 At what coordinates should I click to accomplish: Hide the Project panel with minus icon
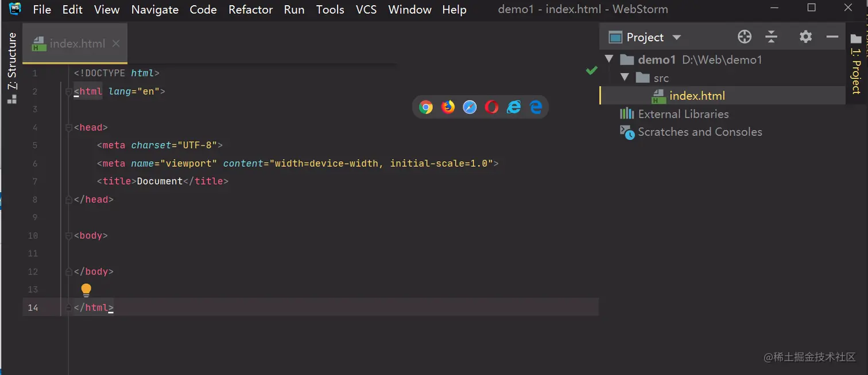pyautogui.click(x=832, y=37)
